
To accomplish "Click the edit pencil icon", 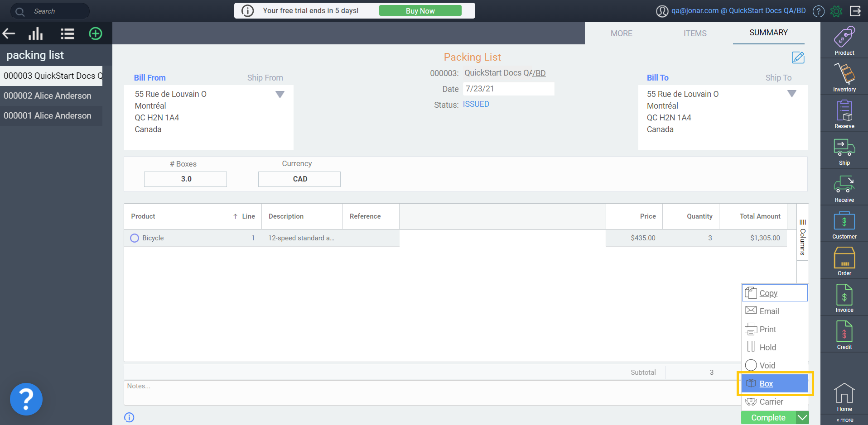I will (x=798, y=57).
